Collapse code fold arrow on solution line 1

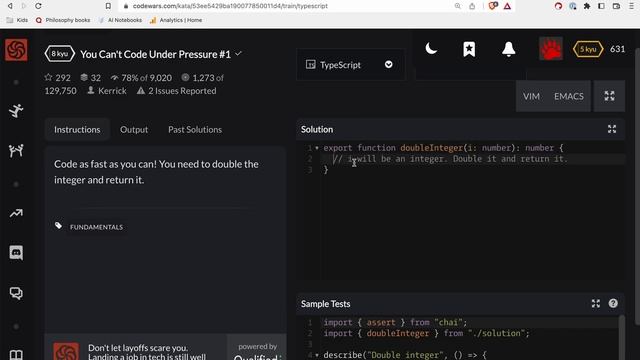point(317,148)
